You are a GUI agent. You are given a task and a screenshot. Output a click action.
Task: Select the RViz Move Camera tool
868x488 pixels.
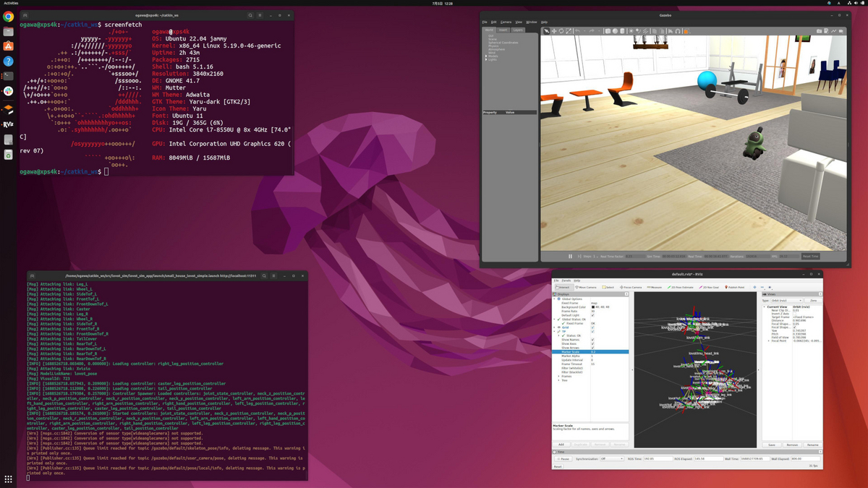tap(586, 288)
